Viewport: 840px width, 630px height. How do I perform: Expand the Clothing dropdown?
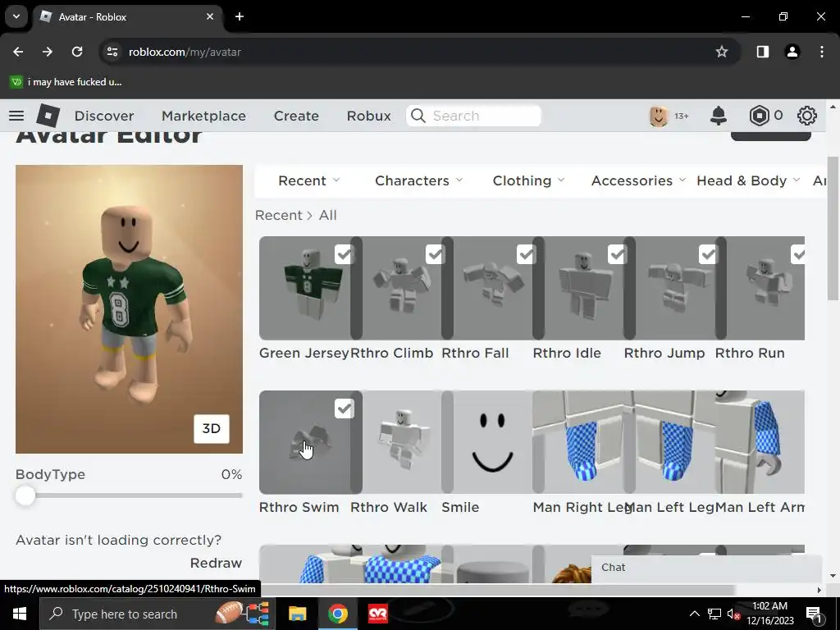click(x=529, y=180)
